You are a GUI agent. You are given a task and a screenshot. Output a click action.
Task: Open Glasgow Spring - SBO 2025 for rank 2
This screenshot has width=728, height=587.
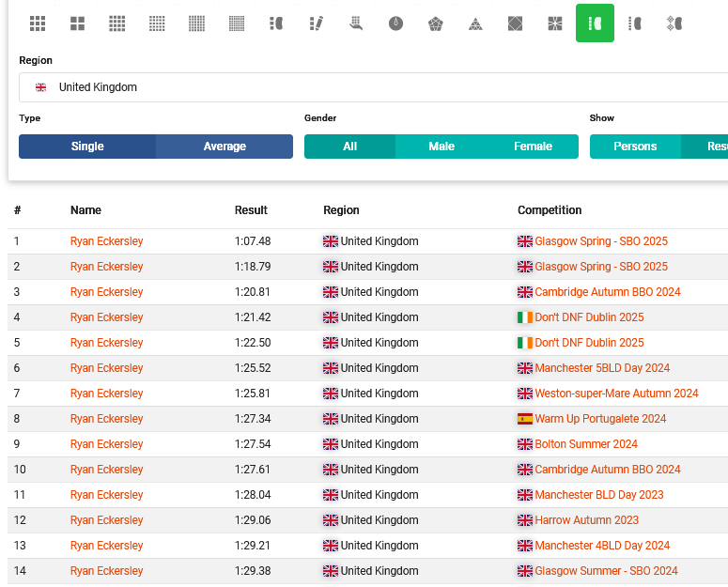[601, 267]
